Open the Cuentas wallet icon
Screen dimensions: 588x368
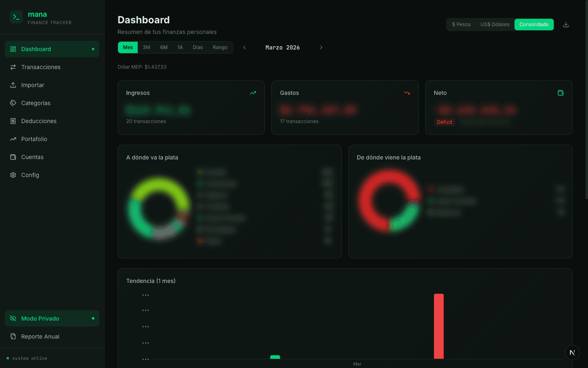point(13,157)
